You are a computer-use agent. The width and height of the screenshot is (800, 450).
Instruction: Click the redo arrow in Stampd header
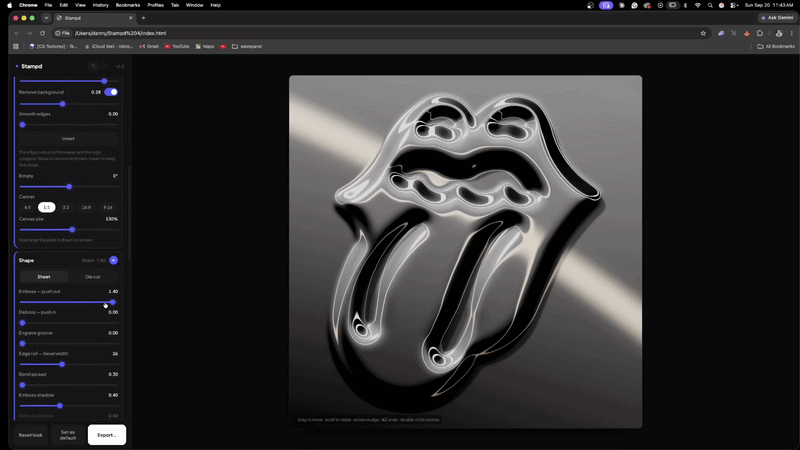pos(105,66)
